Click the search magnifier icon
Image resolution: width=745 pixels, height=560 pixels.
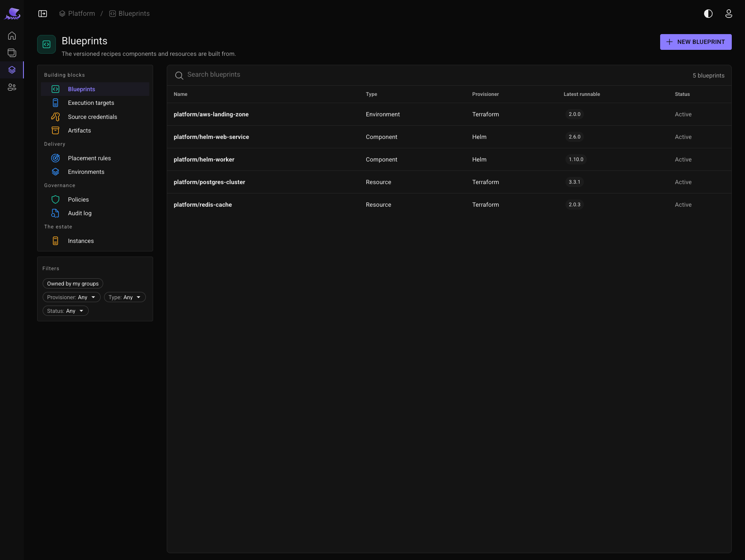(x=179, y=75)
